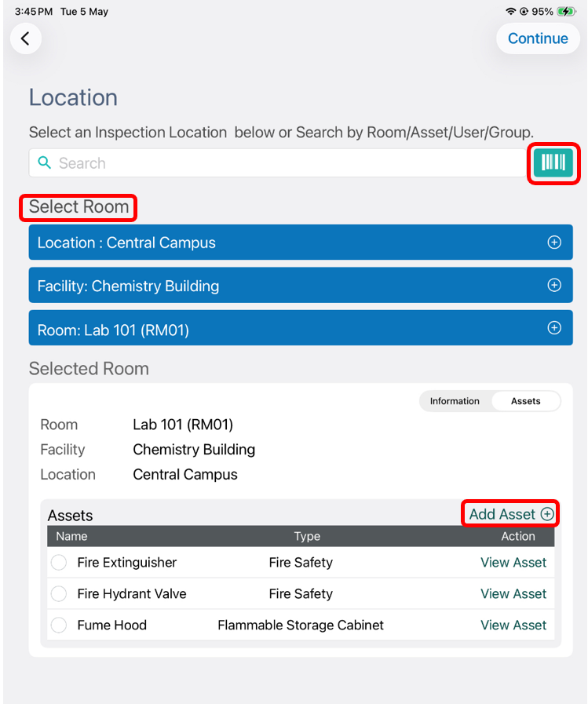Image resolution: width=588 pixels, height=704 pixels.
Task: Check the battery status icon
Action: coord(566,12)
